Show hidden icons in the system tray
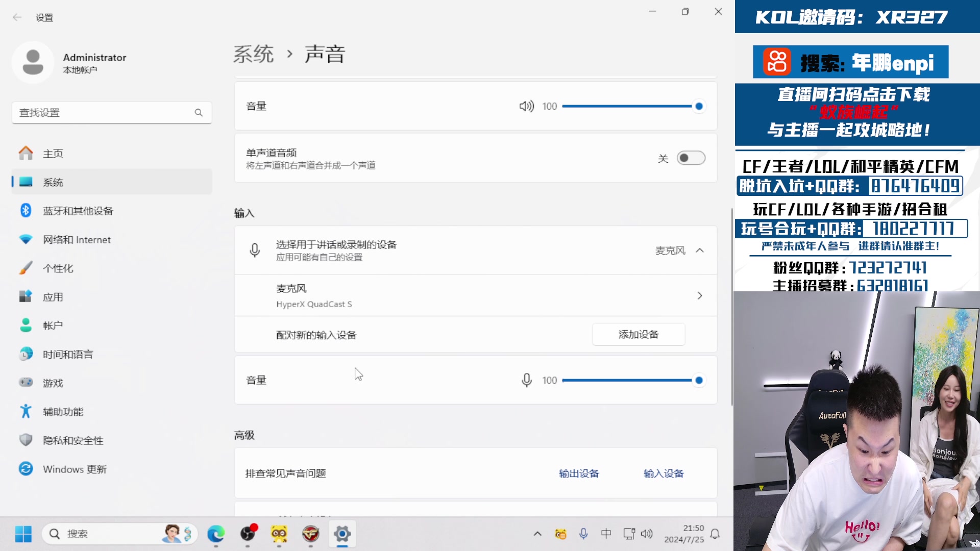The height and width of the screenshot is (551, 980). (x=537, y=534)
